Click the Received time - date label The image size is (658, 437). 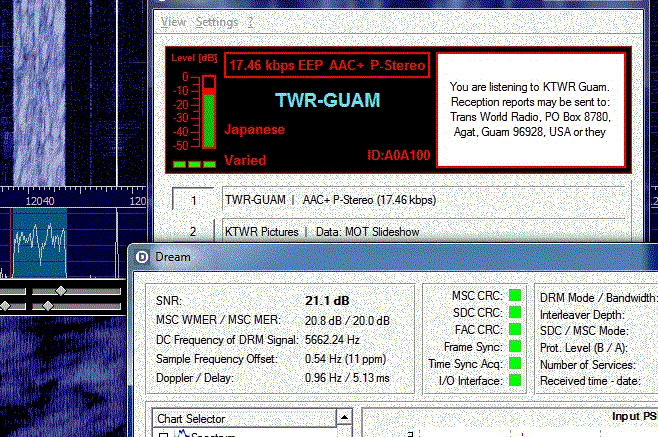click(590, 381)
